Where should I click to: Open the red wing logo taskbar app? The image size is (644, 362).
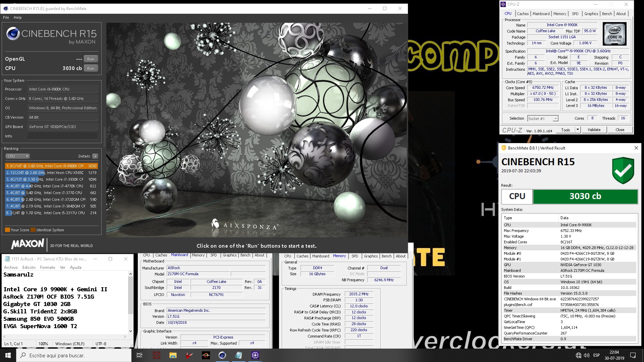tap(189, 355)
